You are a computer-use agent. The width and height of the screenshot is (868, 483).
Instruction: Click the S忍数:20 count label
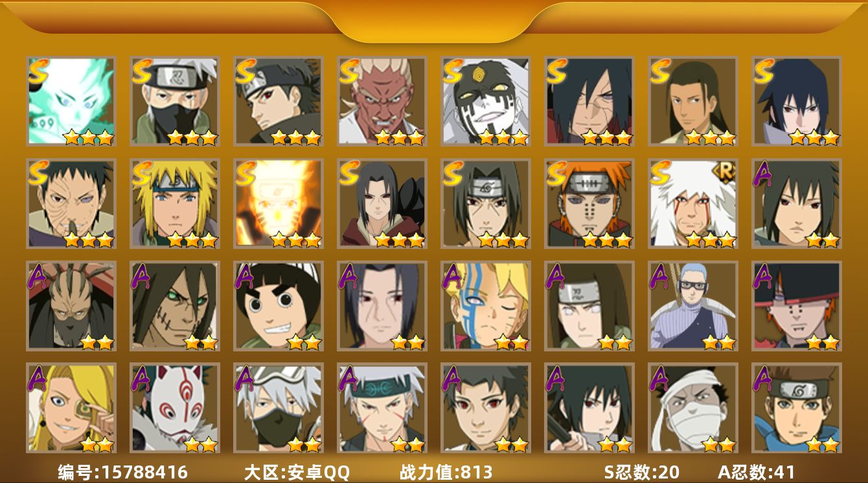(641, 472)
